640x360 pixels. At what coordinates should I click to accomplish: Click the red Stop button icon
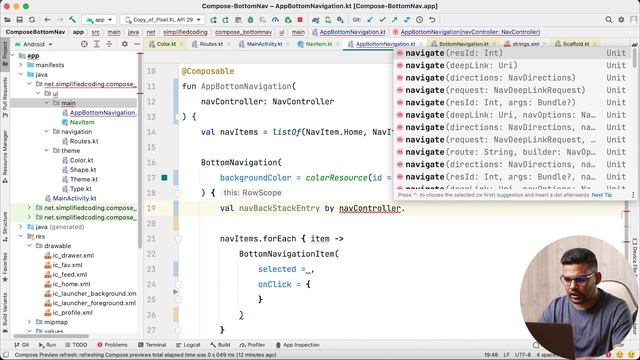(300, 20)
